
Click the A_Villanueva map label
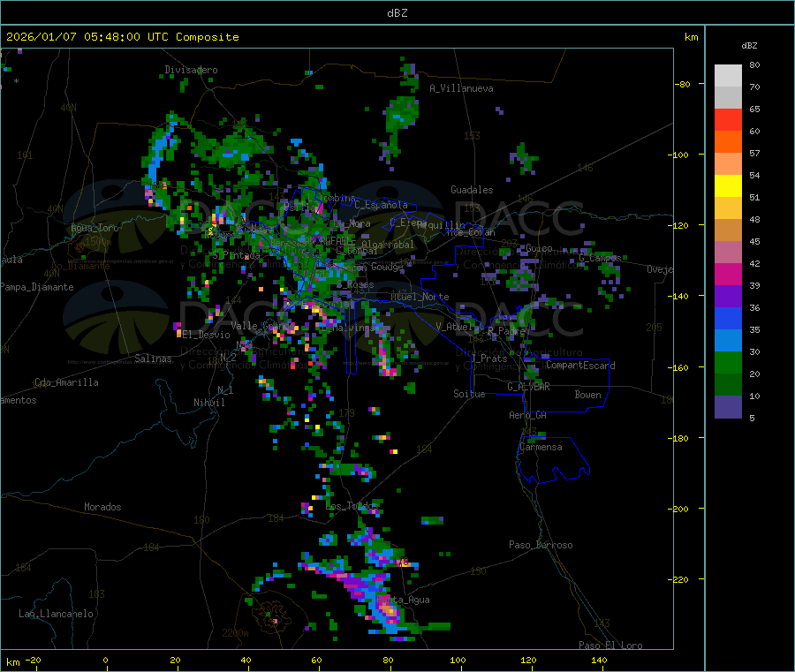(461, 88)
